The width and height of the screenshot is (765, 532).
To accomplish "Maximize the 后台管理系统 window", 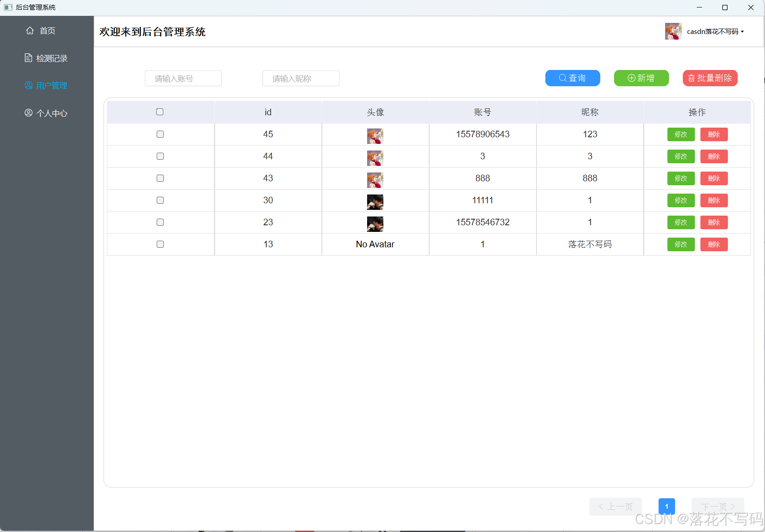I will (x=725, y=7).
